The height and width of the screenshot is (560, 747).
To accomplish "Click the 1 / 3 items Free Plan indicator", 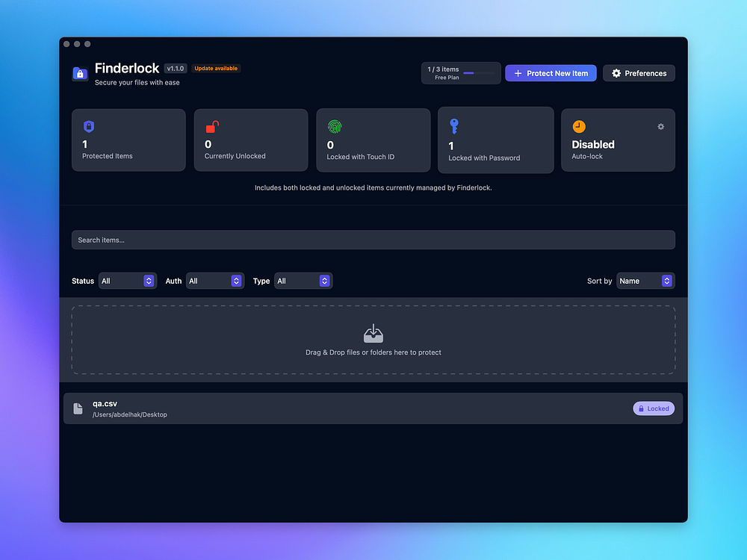I will pyautogui.click(x=461, y=73).
